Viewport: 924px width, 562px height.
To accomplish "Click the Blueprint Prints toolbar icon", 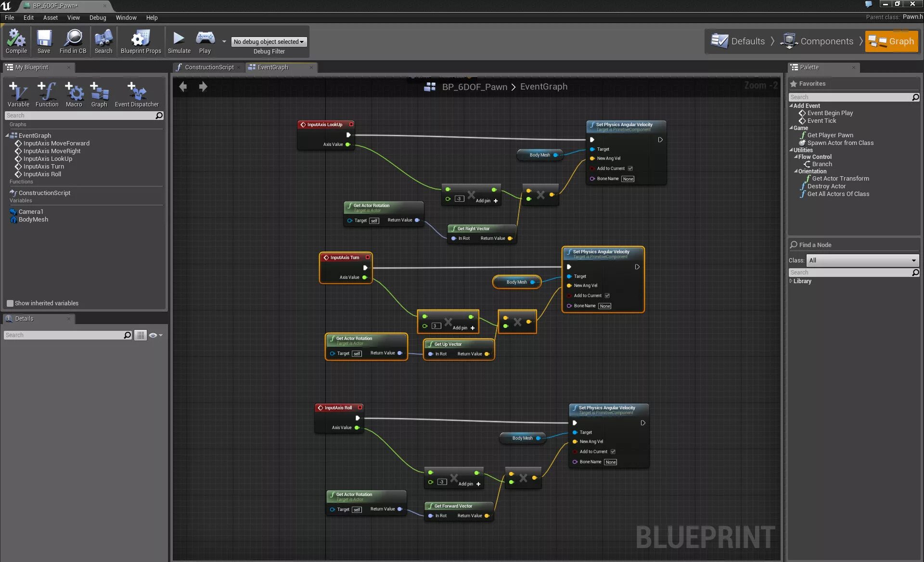I will [x=140, y=41].
